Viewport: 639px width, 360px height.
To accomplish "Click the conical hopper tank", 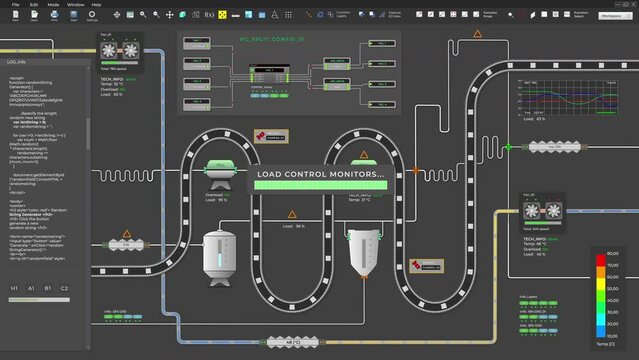I will tap(364, 254).
